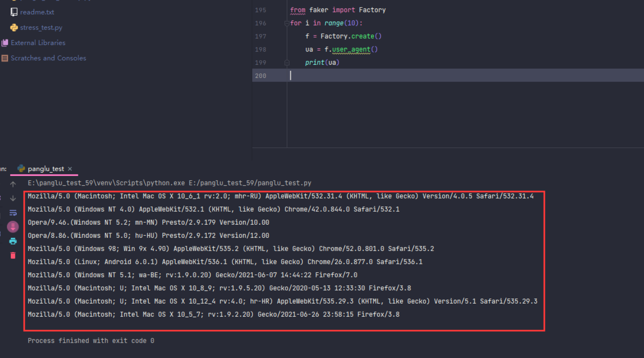Click fold end marker at line 199
Viewport: 644px width, 358px height.
click(287, 62)
